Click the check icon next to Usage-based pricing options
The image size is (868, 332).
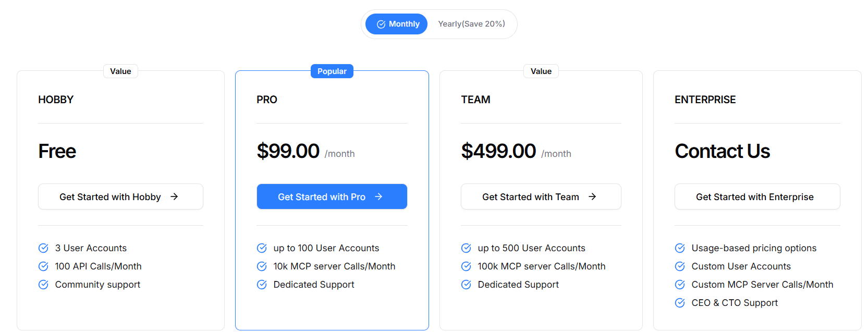680,248
